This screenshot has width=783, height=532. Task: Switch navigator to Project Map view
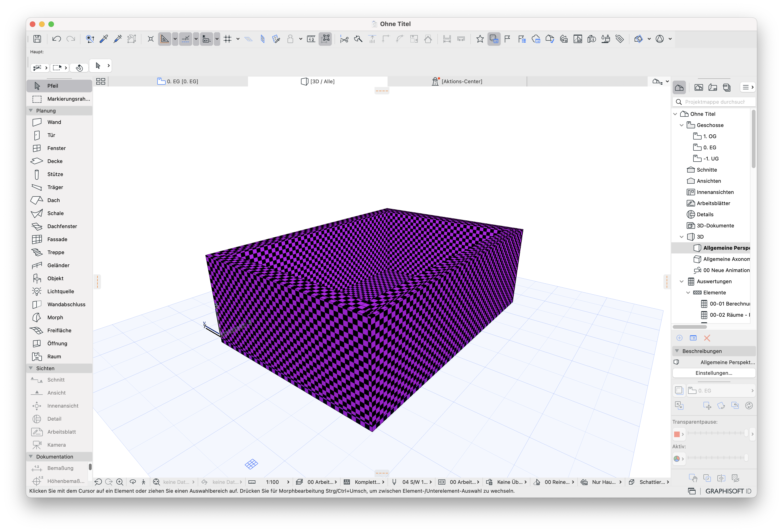679,88
